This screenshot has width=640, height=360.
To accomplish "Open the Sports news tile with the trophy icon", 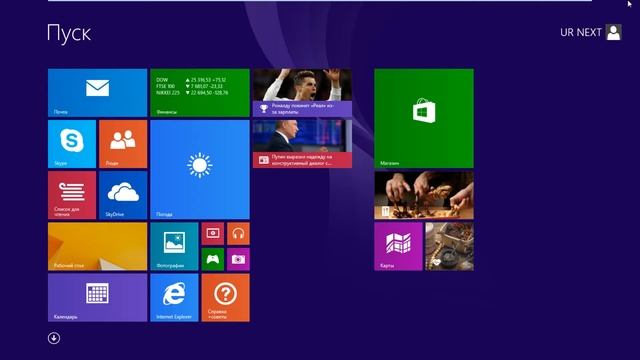I will pyautogui.click(x=302, y=93).
